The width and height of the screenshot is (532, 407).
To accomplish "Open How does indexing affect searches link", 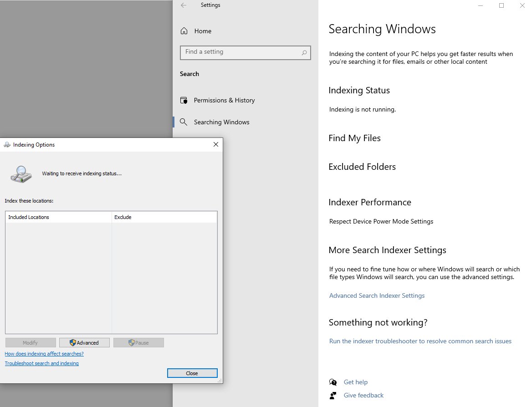I will [44, 354].
